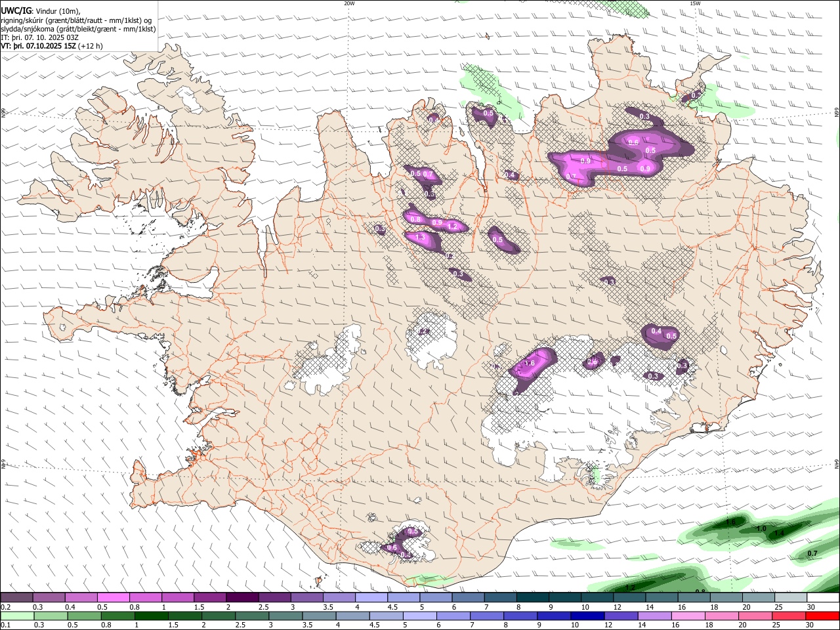Click the '1.3' snowfall value on the map
This screenshot has height=630, width=840.
click(420, 238)
